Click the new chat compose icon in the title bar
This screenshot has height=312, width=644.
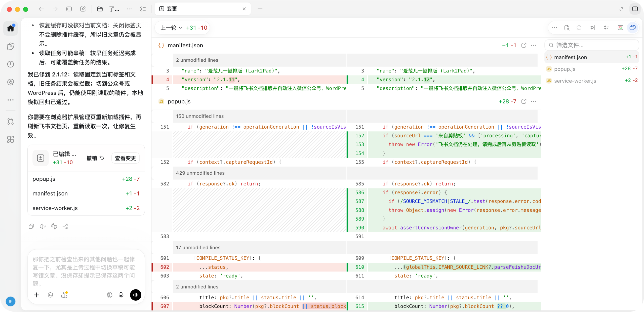(x=83, y=9)
